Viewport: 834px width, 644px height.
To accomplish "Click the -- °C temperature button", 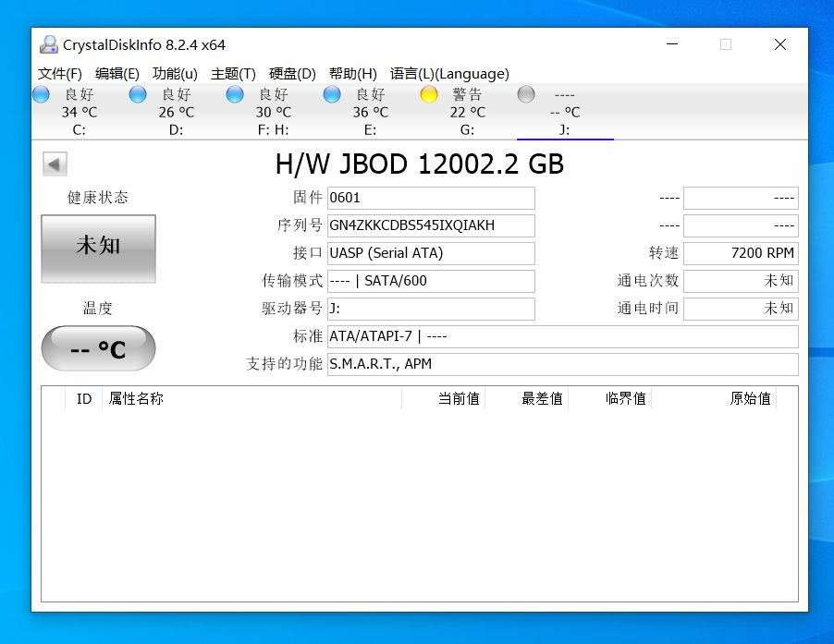I will 98,348.
